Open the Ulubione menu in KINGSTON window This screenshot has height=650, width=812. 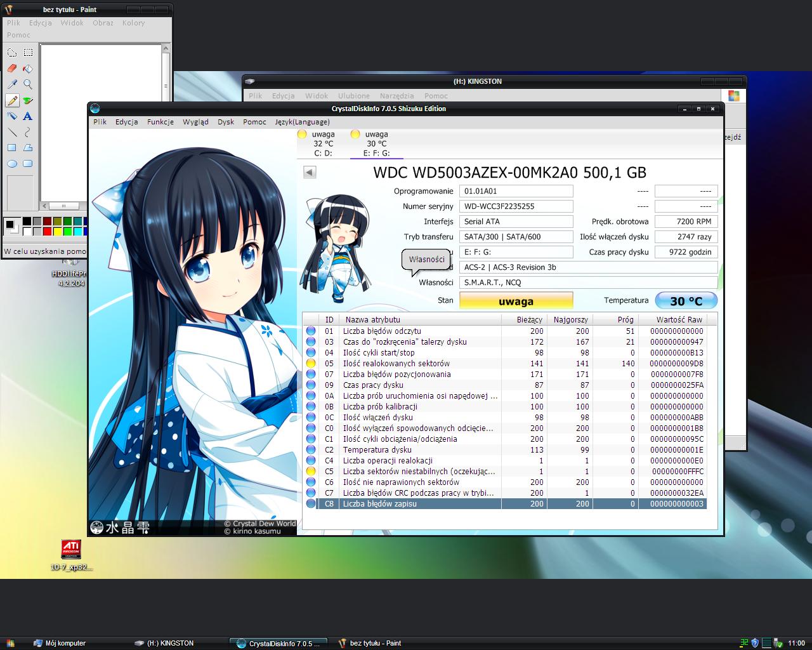(x=354, y=96)
